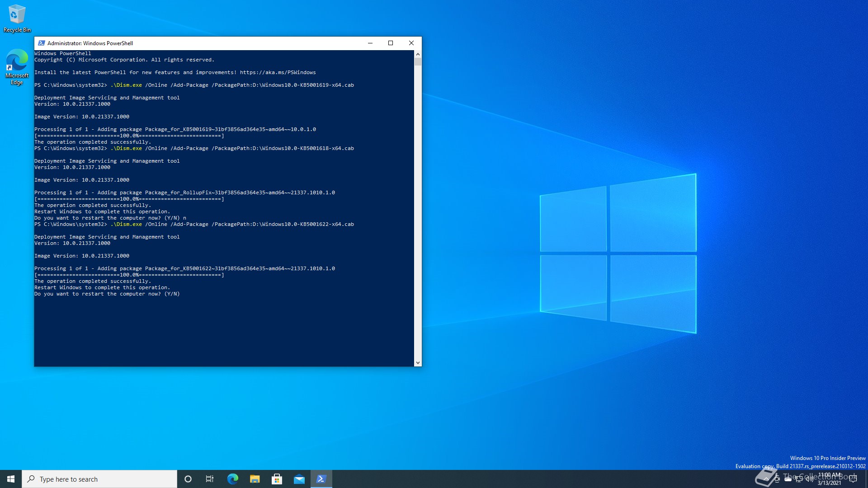This screenshot has height=488, width=868.
Task: Open the Windows Start menu
Action: tap(11, 479)
